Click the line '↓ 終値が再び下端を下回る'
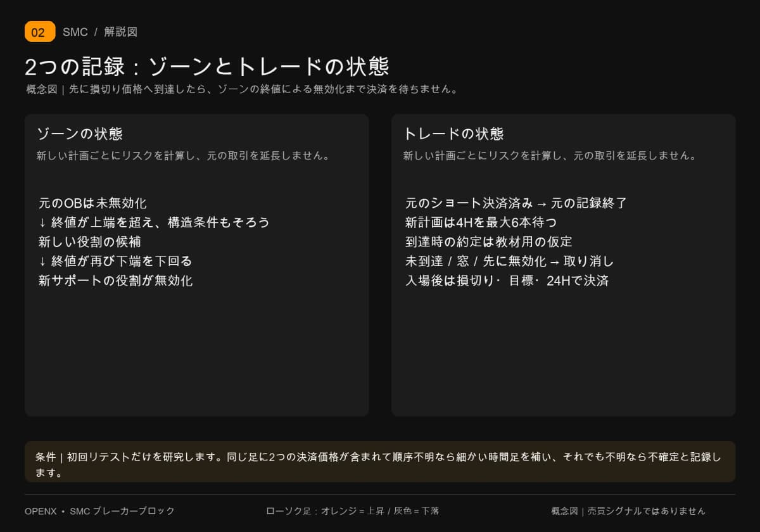This screenshot has height=532, width=760. click(115, 261)
